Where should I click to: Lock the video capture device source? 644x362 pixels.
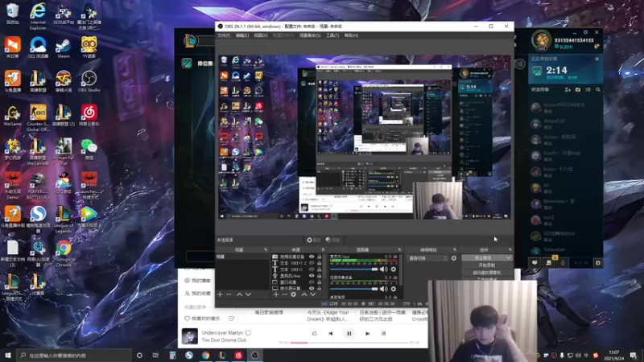(319, 257)
